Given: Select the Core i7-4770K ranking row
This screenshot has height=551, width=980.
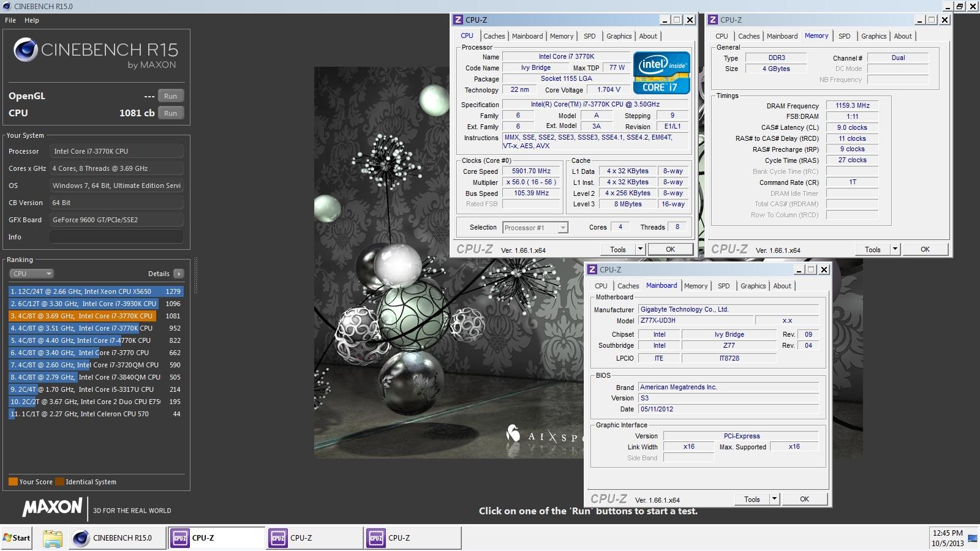Looking at the screenshot, I should click(x=96, y=340).
